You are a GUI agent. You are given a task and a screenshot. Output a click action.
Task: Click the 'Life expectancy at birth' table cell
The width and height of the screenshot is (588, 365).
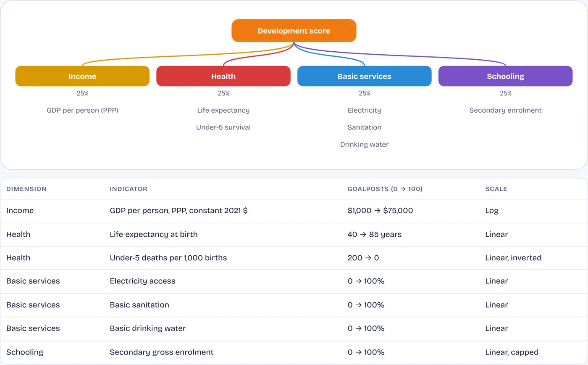154,234
